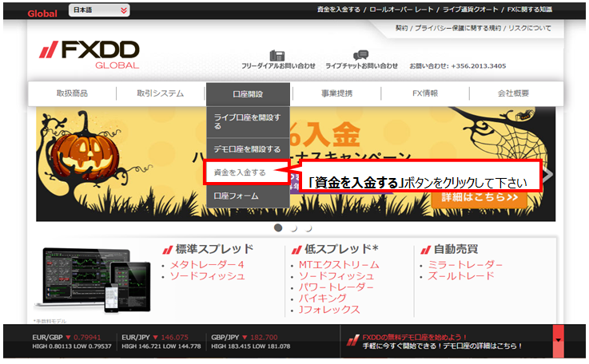The image size is (589, 364).
Task: Open the メタトレーダー4 link
Action: pyautogui.click(x=206, y=265)
